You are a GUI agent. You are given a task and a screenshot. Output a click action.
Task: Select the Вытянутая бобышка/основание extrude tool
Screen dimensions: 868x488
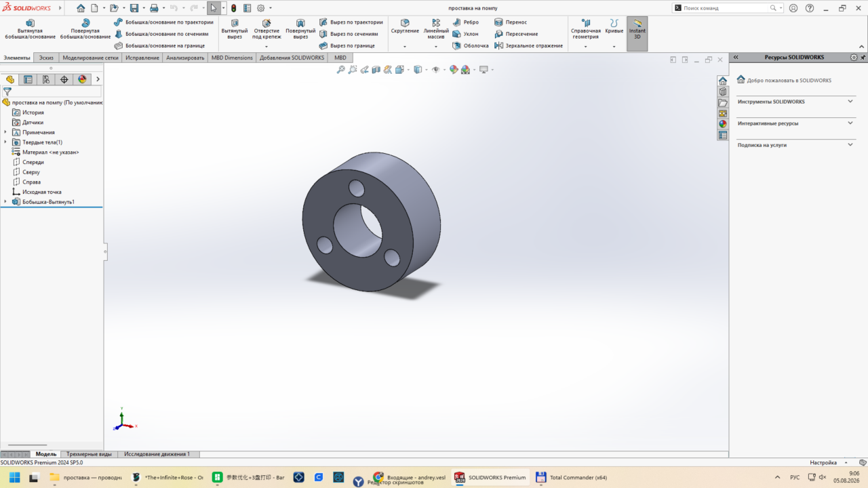[29, 29]
